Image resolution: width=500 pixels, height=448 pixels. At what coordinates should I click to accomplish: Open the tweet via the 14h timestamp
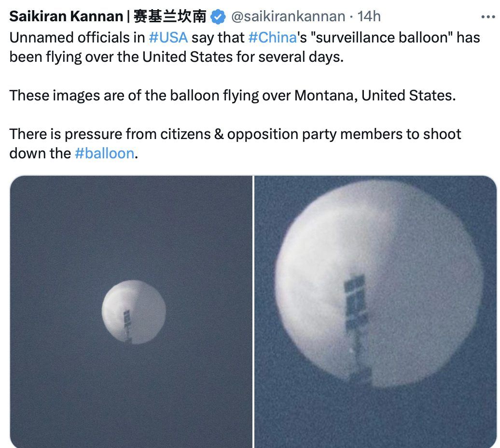pyautogui.click(x=369, y=17)
